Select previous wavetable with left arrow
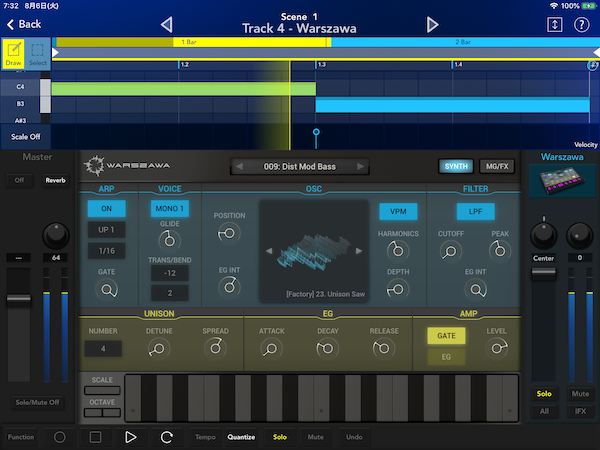 coord(269,251)
